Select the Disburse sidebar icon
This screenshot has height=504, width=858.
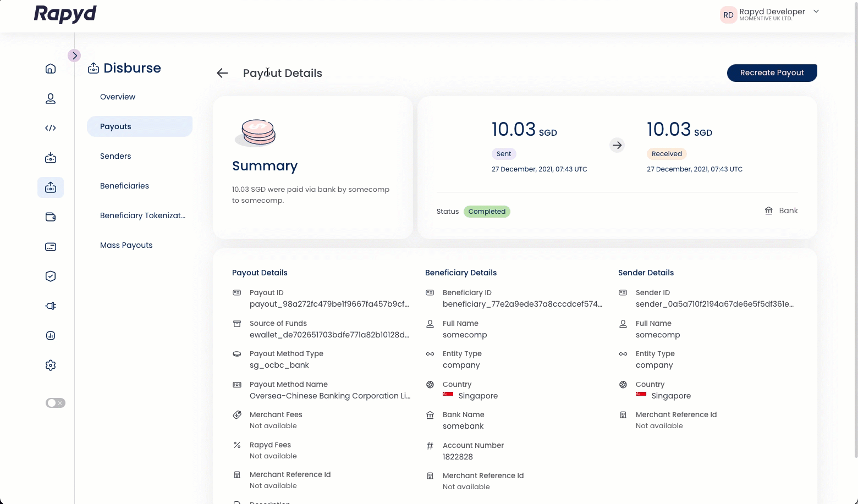pos(51,187)
